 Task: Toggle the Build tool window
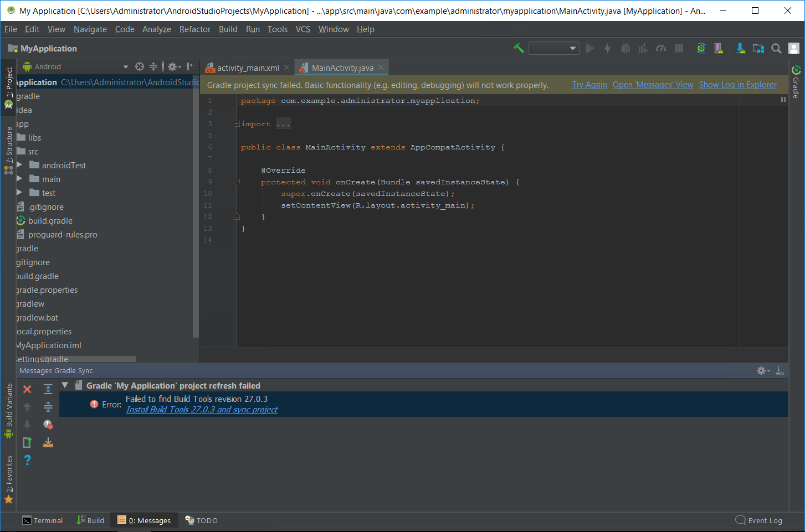click(x=90, y=520)
